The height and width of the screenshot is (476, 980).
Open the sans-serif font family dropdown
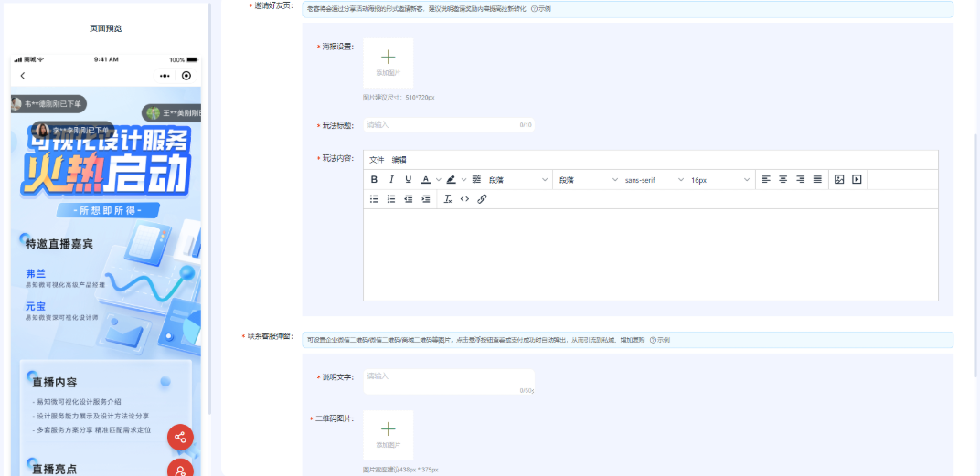[x=654, y=180]
